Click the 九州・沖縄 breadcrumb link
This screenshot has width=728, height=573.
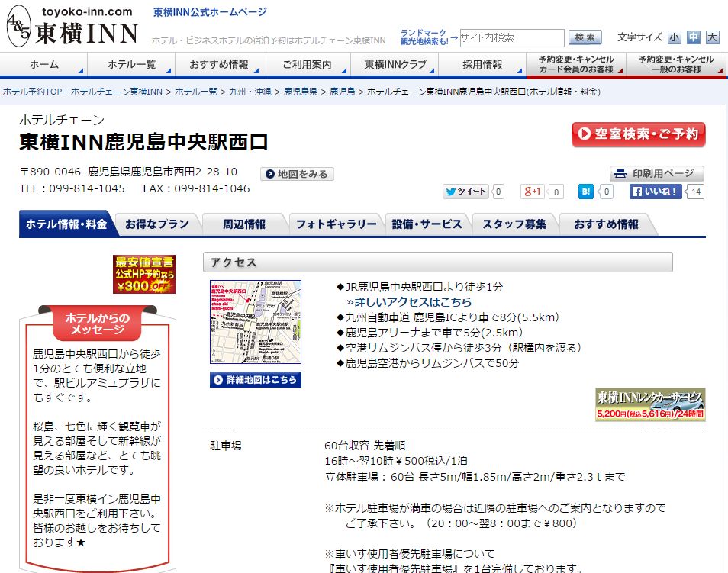click(x=250, y=92)
